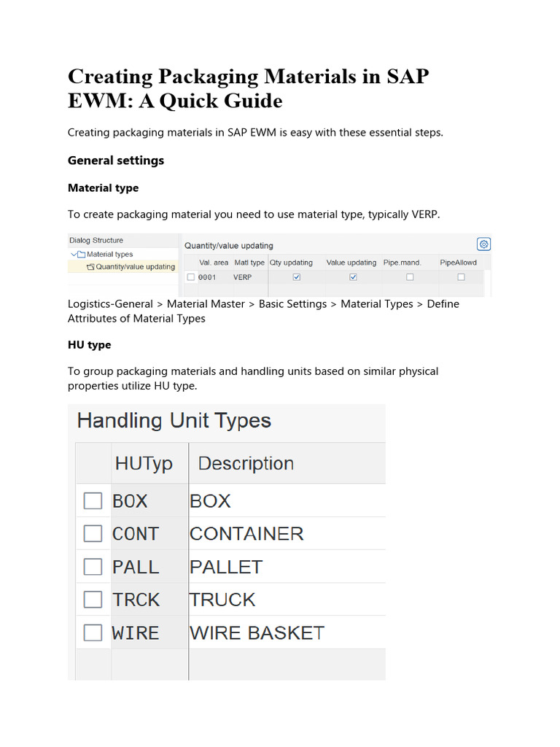The width and height of the screenshot is (560, 747).
Task: Click the HUTyp column header
Action: (x=144, y=463)
